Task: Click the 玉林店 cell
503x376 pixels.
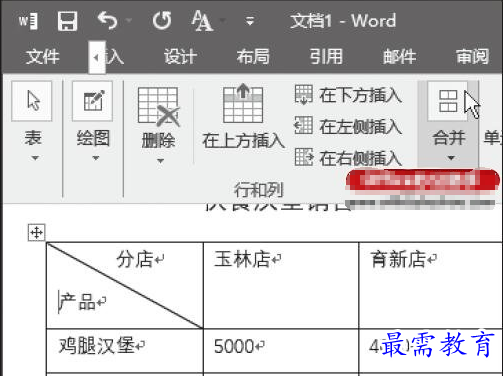Action: [x=281, y=285]
